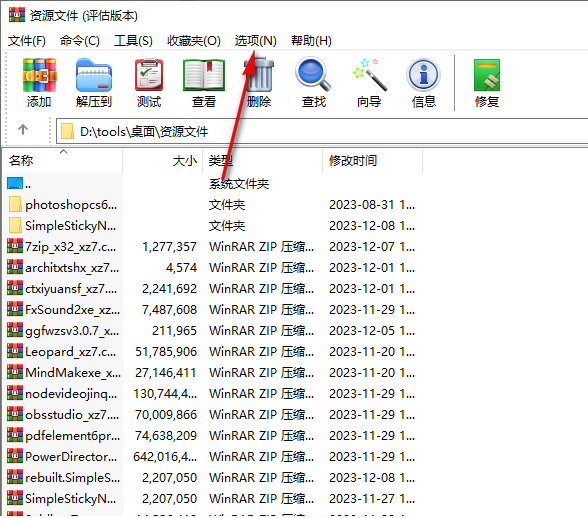Click size value 1,277,357
The height and width of the screenshot is (518, 588).
coord(169,246)
